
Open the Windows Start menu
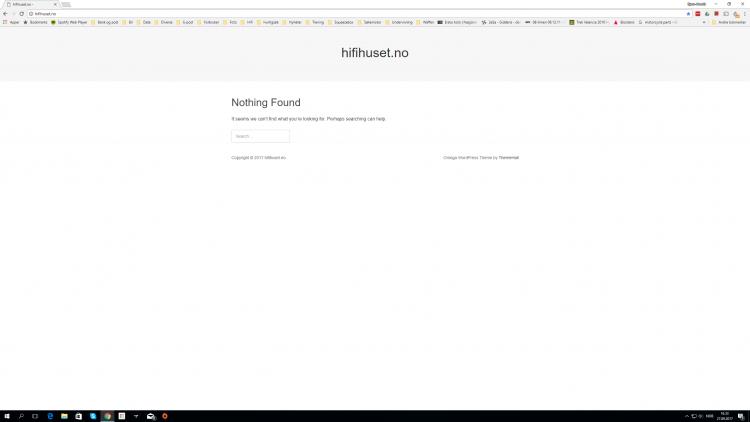click(7, 416)
